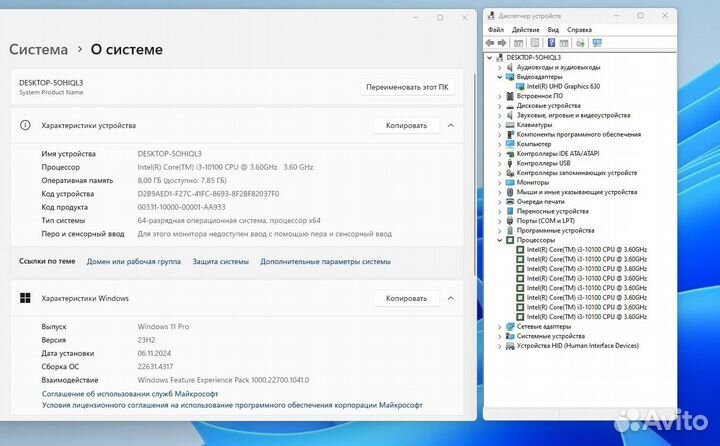Click the Device Manager title bar app icon

coord(491,16)
